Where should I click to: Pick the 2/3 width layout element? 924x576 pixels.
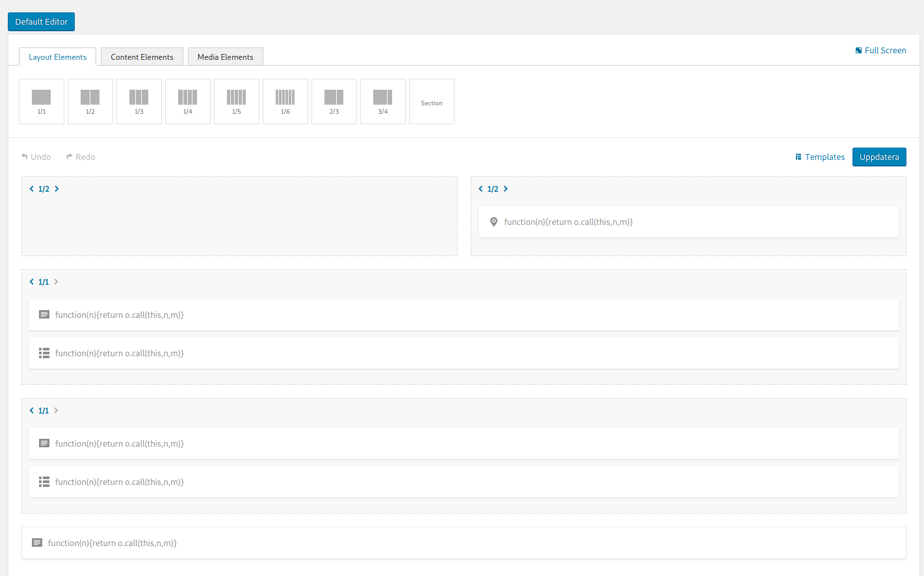[334, 101]
